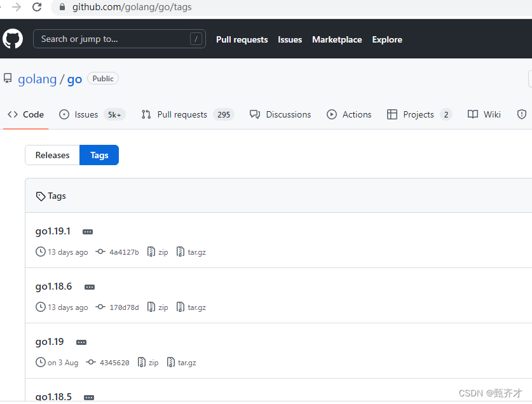
Task: Click the browser reload icon
Action: [x=37, y=7]
